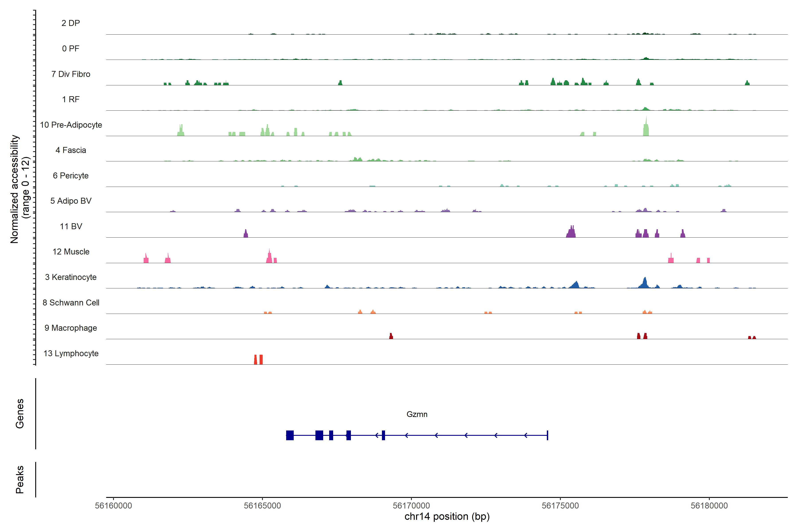Click the chr14 position (bp) axis title
This screenshot has width=798, height=532.
(447, 516)
